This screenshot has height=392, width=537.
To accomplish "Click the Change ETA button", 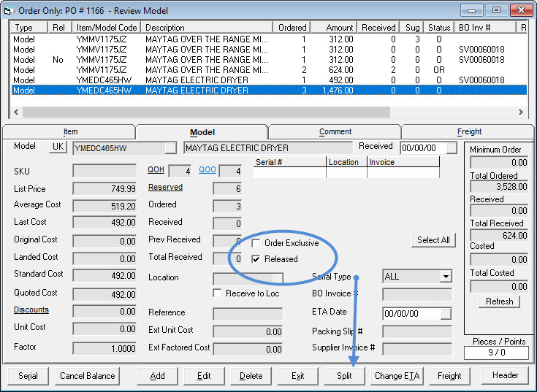I will pyautogui.click(x=397, y=376).
